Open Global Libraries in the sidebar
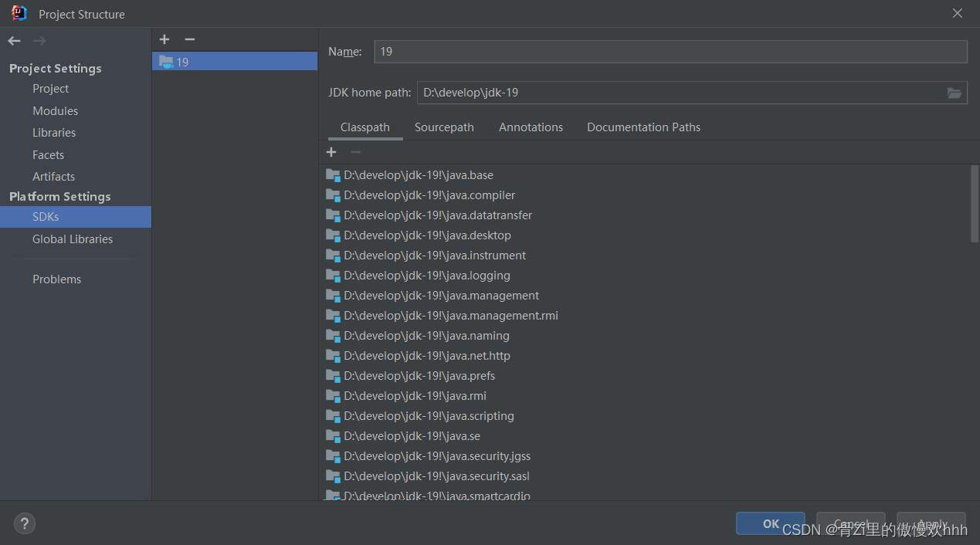This screenshot has width=980, height=545. 73,239
